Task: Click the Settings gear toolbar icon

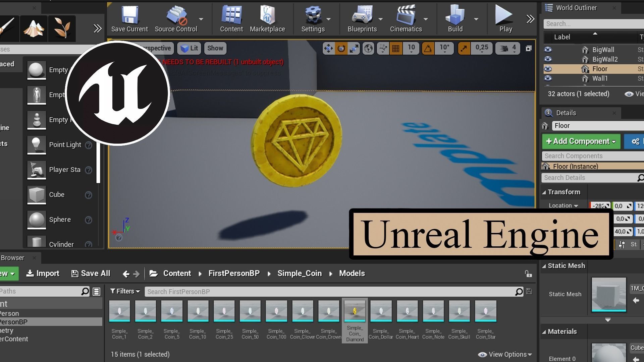Action: [x=313, y=19]
